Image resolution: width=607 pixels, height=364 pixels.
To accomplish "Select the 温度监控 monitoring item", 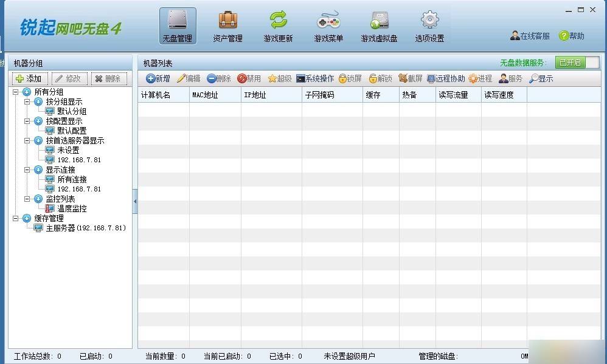I will coord(71,208).
